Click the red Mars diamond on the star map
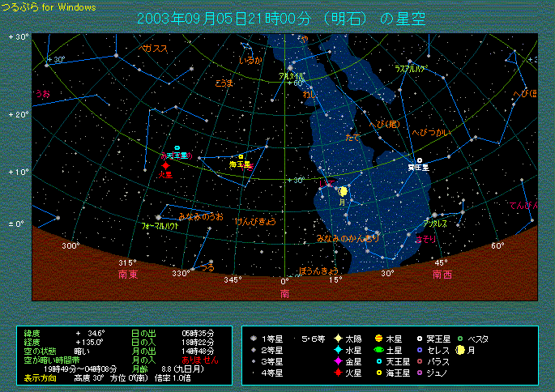Viewport: 555px width, 392px height. (166, 165)
